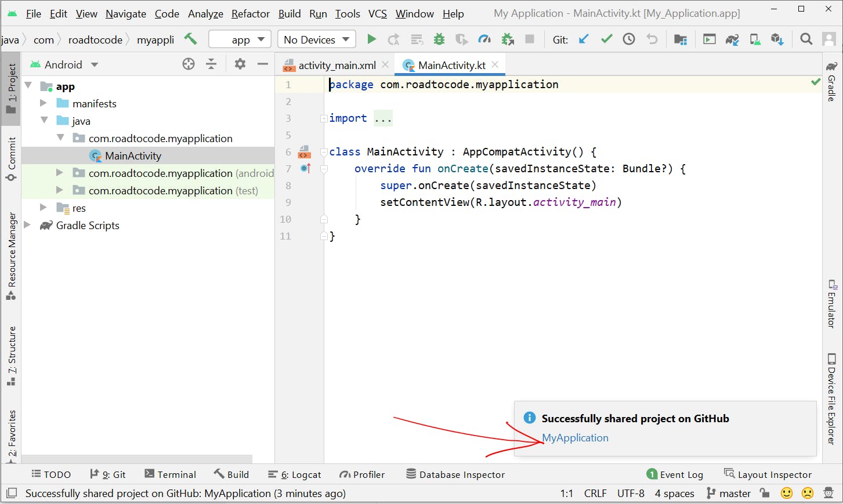Click related XML file gutter icon on line 6
The image size is (843, 504).
(304, 152)
